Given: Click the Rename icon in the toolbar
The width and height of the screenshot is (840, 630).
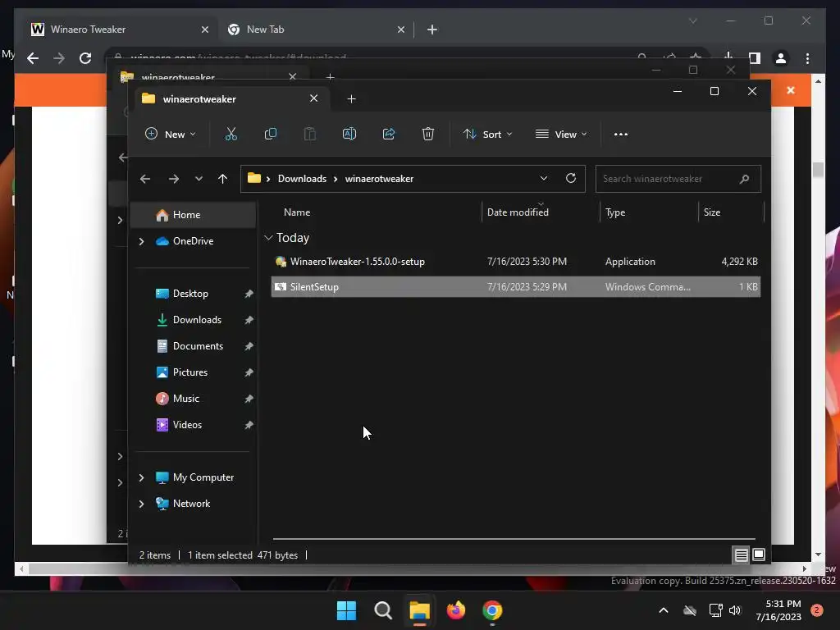Looking at the screenshot, I should (349, 134).
